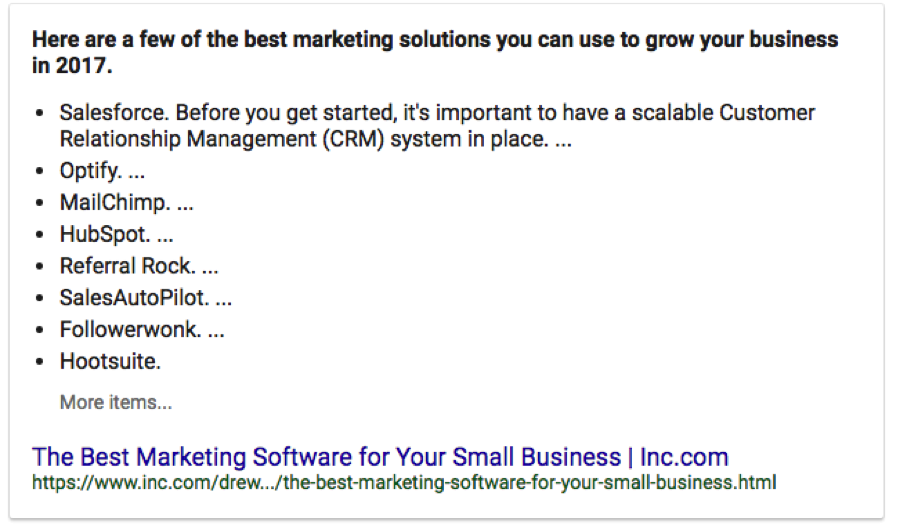This screenshot has height=524, width=899.
Task: Click the More items... link
Action: tap(116, 402)
